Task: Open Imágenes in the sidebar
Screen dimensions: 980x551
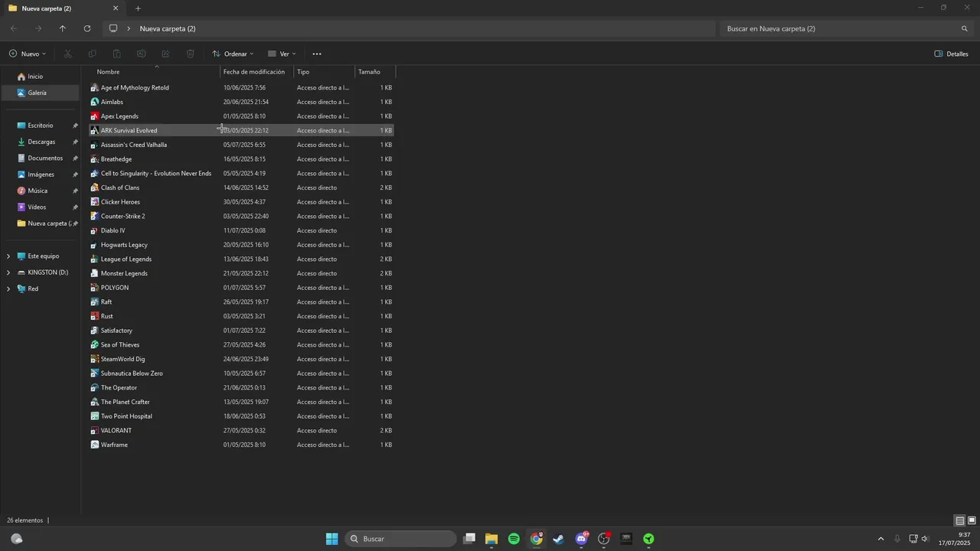Action: click(x=41, y=174)
